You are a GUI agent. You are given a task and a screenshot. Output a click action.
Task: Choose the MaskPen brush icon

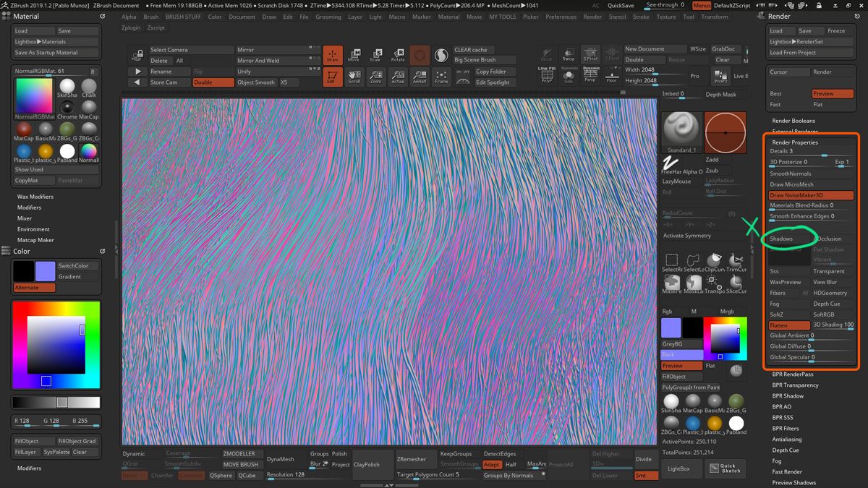671,284
